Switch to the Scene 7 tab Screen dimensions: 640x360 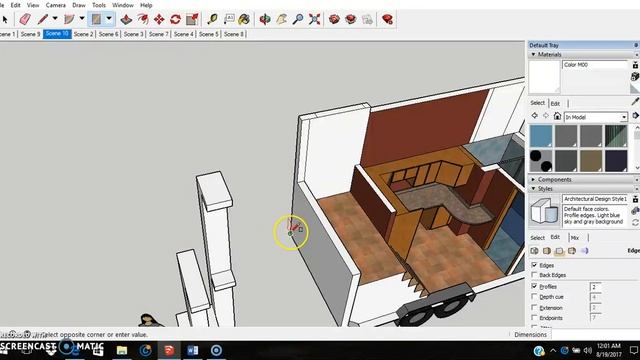[159, 34]
